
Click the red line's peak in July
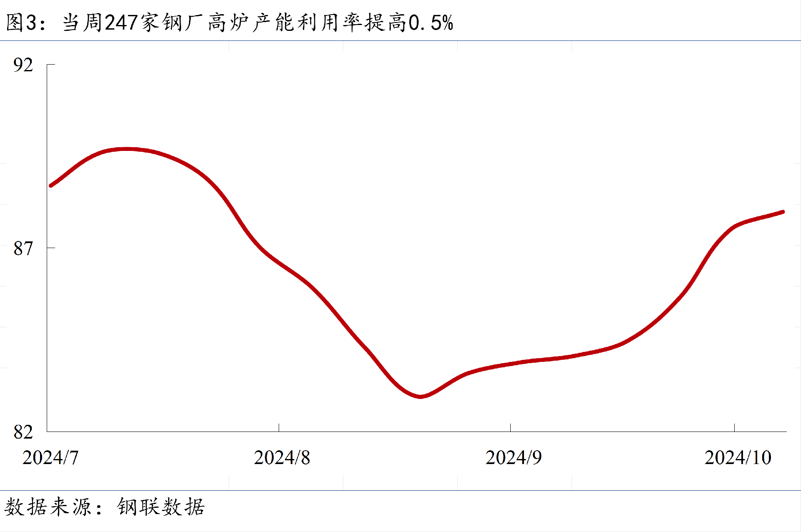126,149
